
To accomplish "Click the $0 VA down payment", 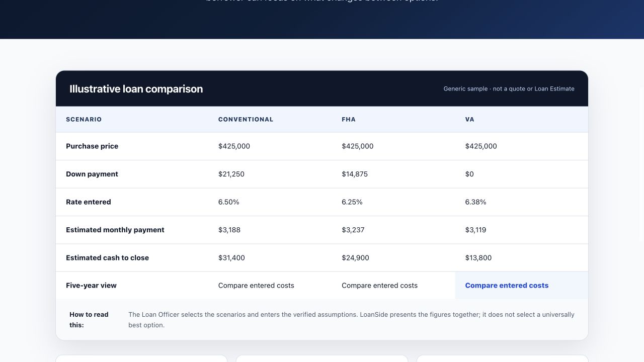I will tap(469, 174).
